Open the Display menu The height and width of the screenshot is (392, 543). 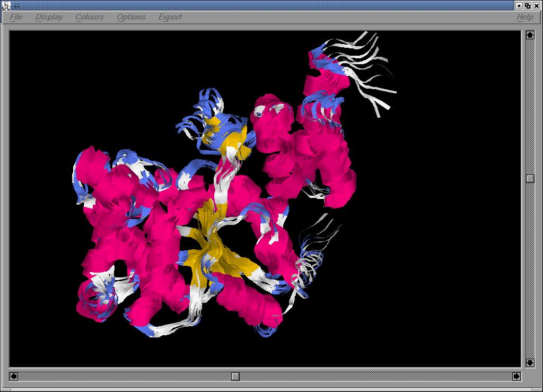coord(49,17)
